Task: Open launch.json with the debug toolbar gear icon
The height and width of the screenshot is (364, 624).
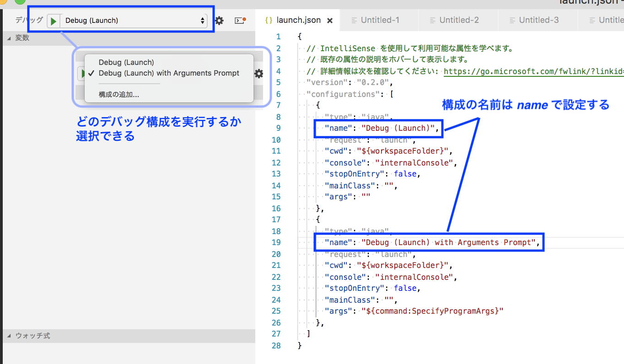Action: coord(220,21)
